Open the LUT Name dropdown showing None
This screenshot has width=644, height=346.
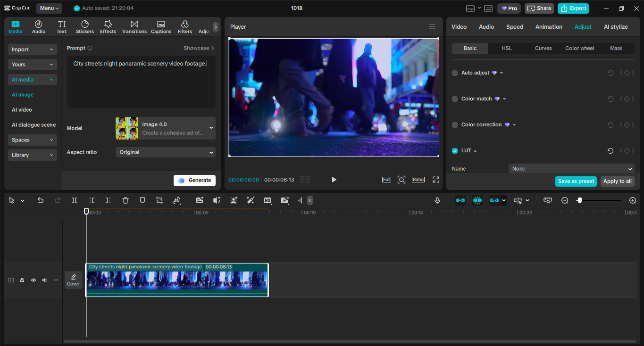point(571,168)
